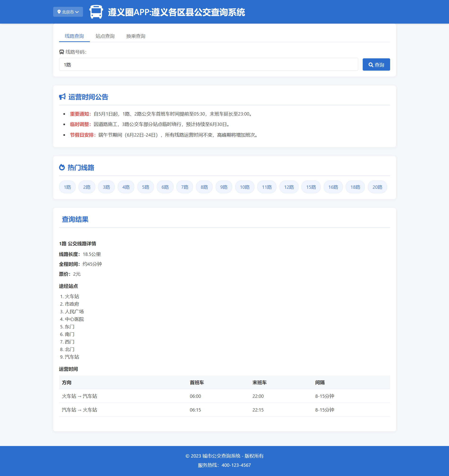Open the 北京市 city selector dropdown

pos(68,12)
